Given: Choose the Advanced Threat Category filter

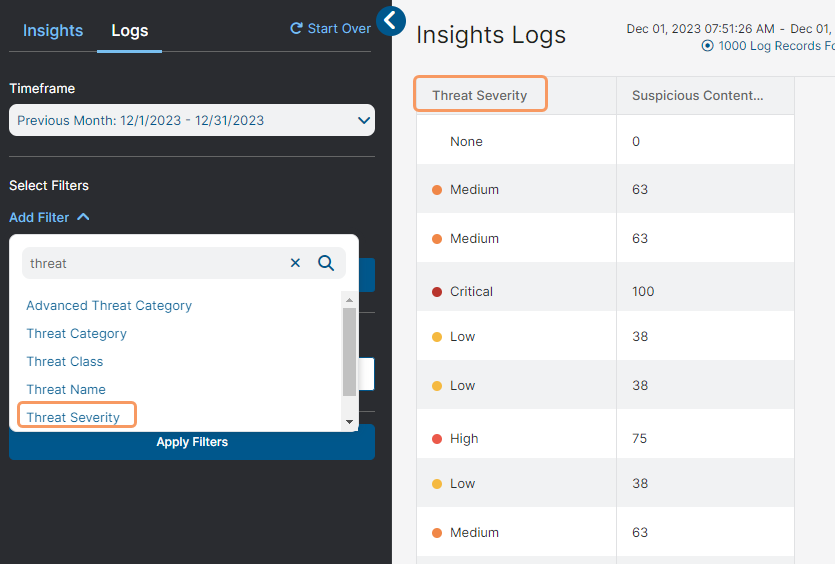Looking at the screenshot, I should click(x=109, y=305).
